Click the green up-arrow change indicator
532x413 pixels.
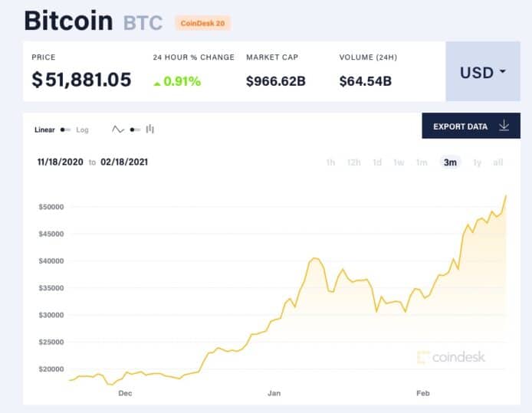tap(156, 83)
